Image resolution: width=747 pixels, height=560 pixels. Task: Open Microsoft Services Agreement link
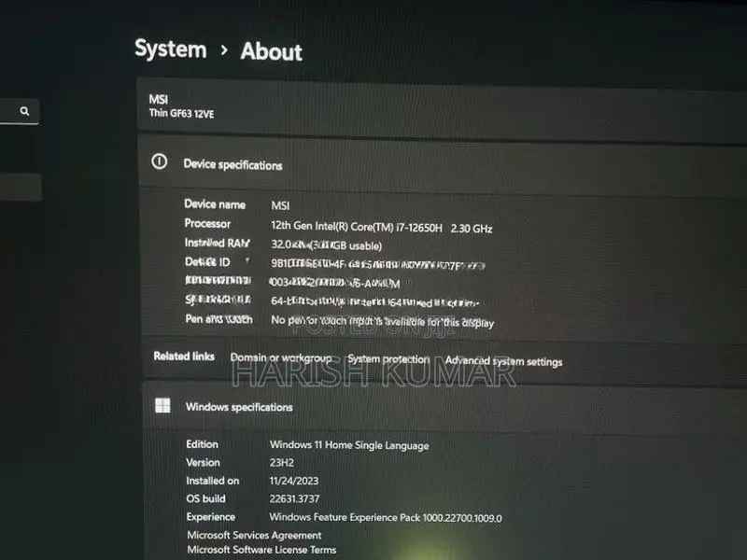(x=254, y=535)
